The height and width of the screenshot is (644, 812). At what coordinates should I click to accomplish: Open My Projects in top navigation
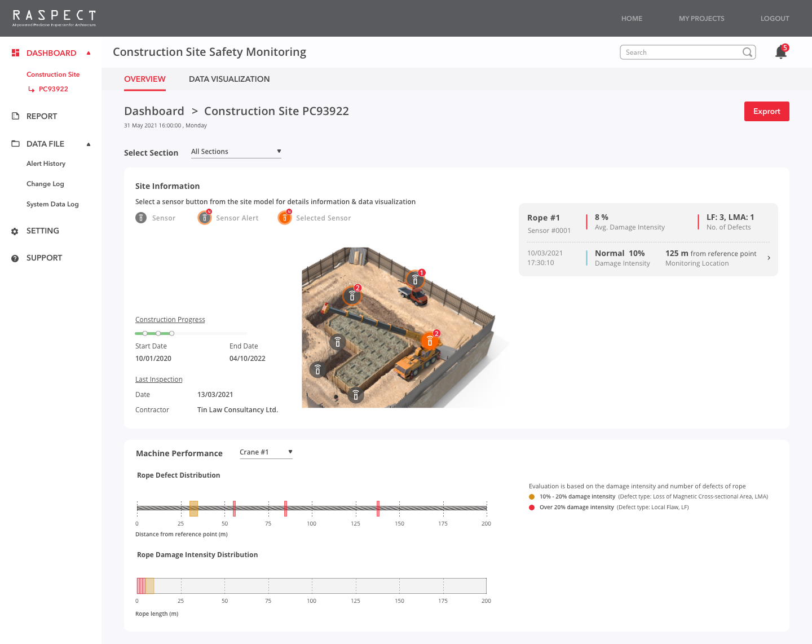click(x=701, y=19)
